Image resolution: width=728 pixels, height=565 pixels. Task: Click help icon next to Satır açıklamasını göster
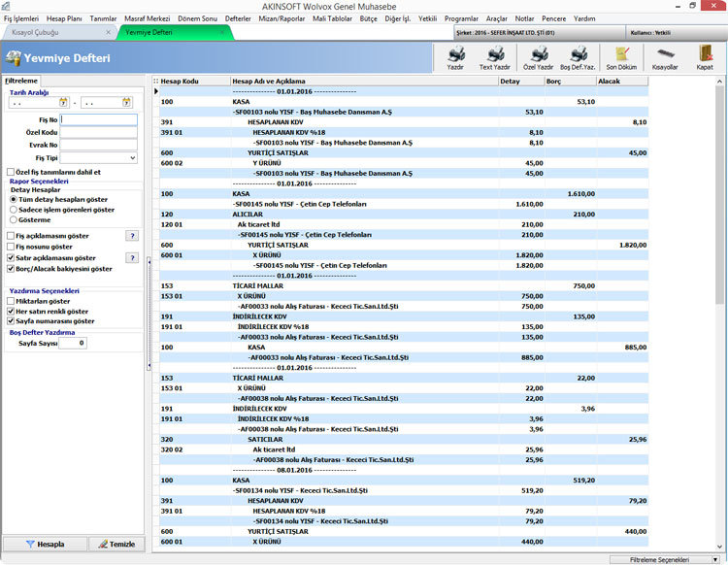[x=132, y=257]
